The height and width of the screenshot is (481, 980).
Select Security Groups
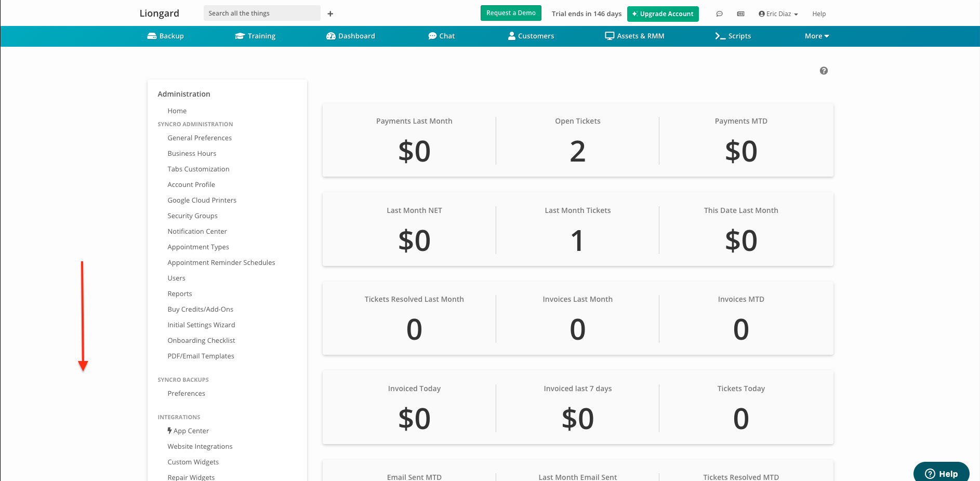[x=192, y=216]
